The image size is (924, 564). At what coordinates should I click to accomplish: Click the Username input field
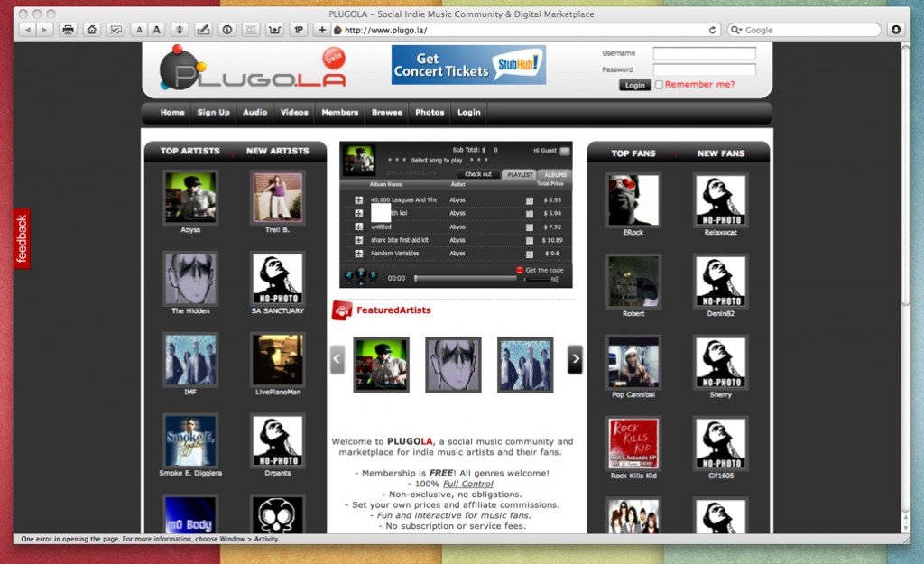click(x=704, y=53)
